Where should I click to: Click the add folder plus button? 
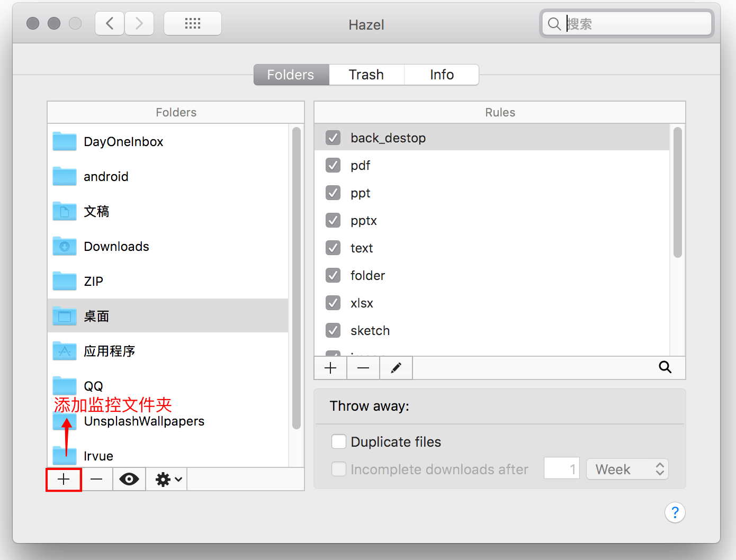(64, 480)
